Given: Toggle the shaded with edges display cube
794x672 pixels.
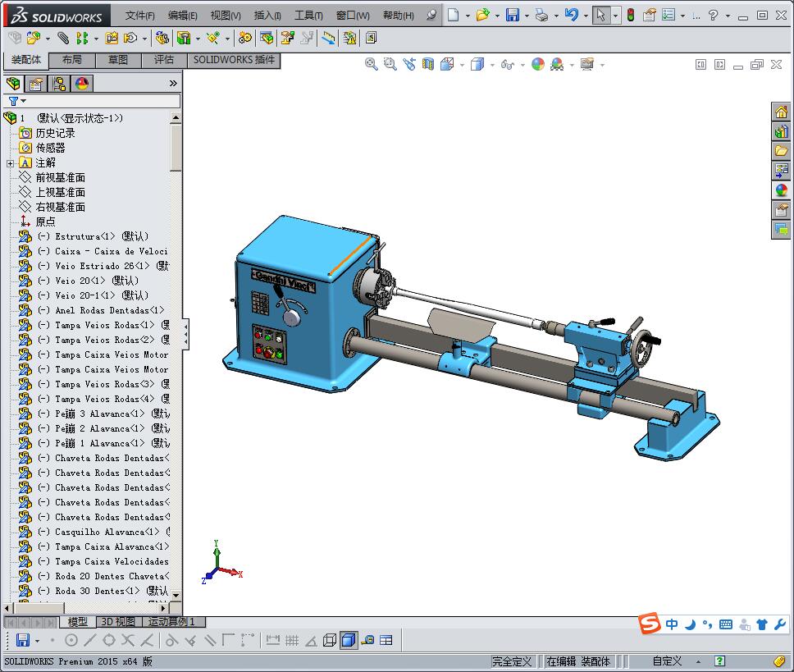Looking at the screenshot, I should pyautogui.click(x=349, y=640).
